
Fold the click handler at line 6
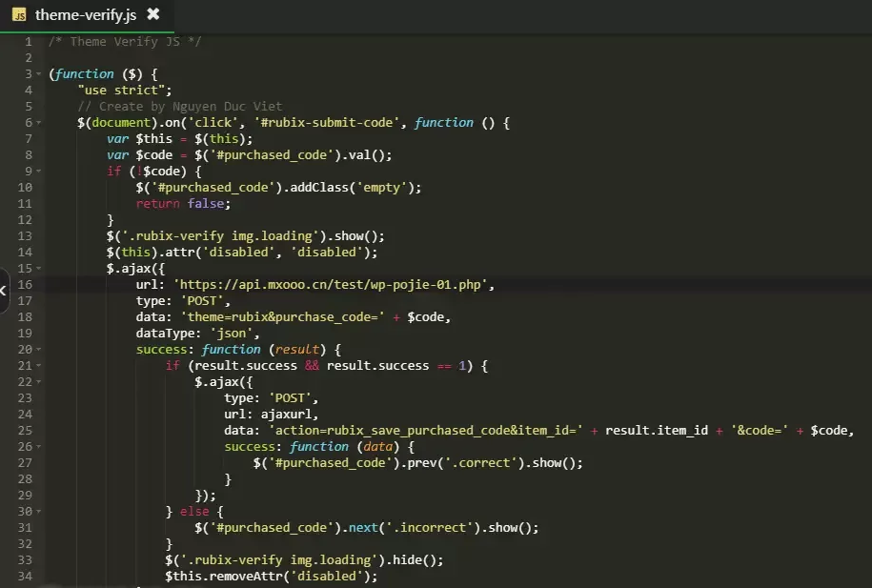point(39,123)
